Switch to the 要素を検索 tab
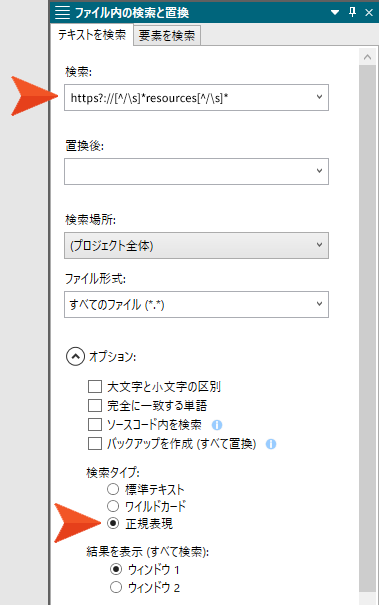 pyautogui.click(x=167, y=35)
